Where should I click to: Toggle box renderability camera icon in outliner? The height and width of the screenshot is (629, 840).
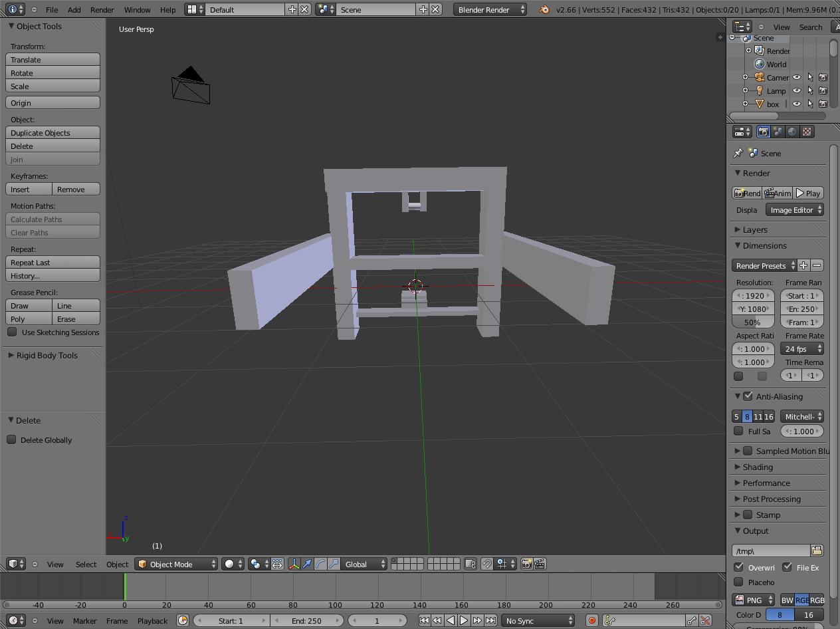pyautogui.click(x=823, y=104)
